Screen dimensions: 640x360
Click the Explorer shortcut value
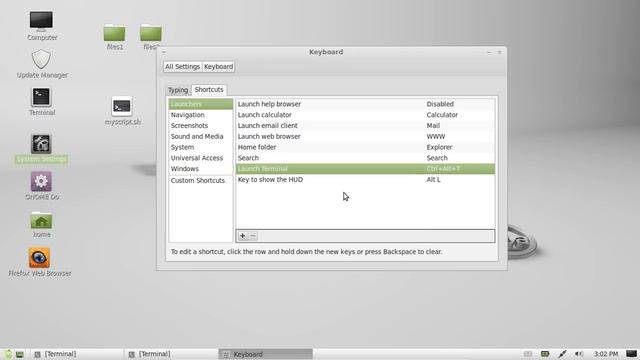click(439, 147)
